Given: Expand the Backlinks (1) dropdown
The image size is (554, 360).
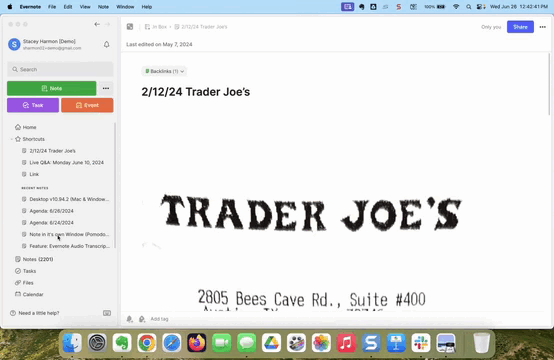Looking at the screenshot, I should tap(164, 71).
